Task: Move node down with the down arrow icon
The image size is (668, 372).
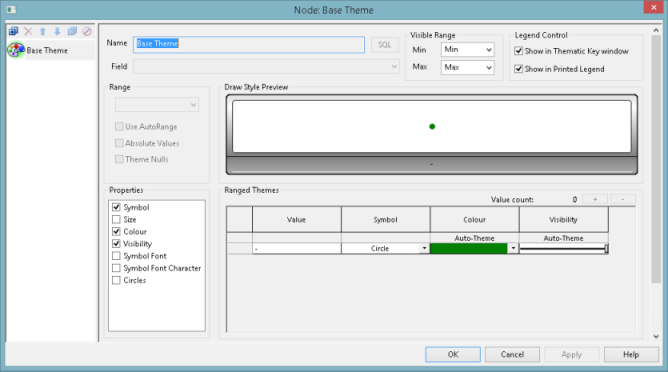Action: (57, 31)
